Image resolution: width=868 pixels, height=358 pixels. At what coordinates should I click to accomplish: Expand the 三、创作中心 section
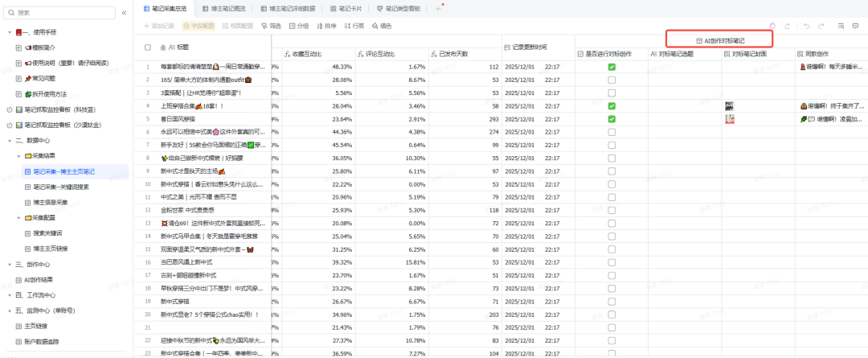tap(9, 264)
